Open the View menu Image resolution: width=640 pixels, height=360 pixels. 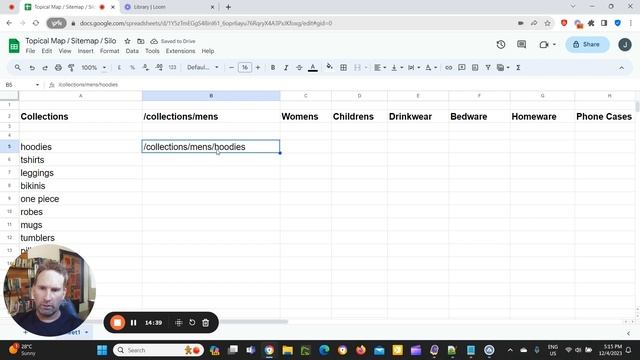click(x=65, y=51)
